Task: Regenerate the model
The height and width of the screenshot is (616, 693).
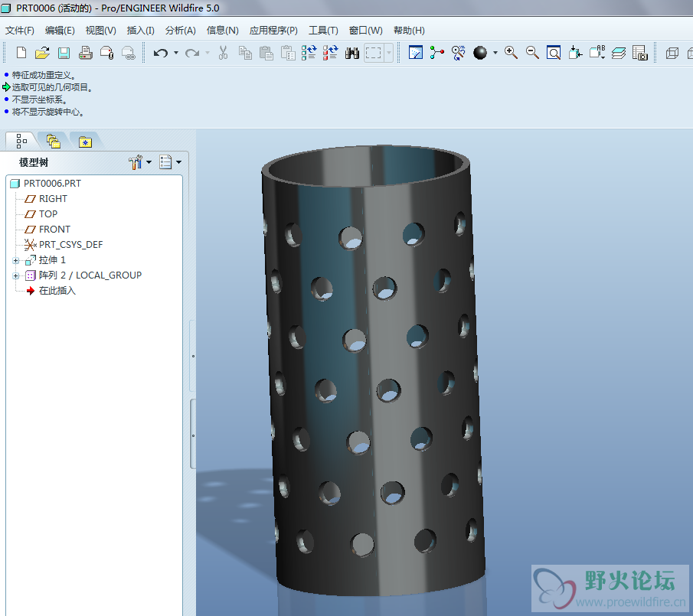Action: 309,53
